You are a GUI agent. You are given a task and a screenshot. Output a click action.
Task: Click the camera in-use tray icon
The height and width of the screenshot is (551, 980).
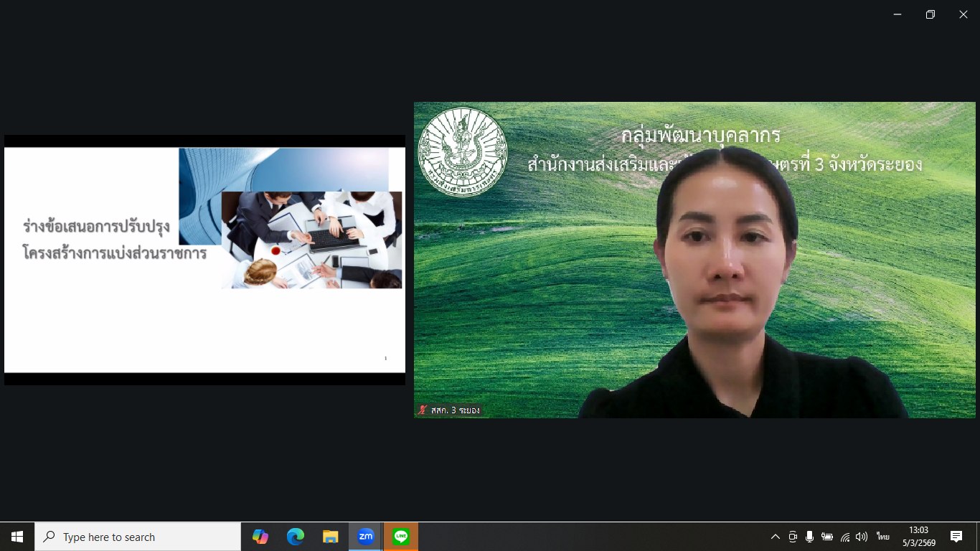pyautogui.click(x=793, y=537)
